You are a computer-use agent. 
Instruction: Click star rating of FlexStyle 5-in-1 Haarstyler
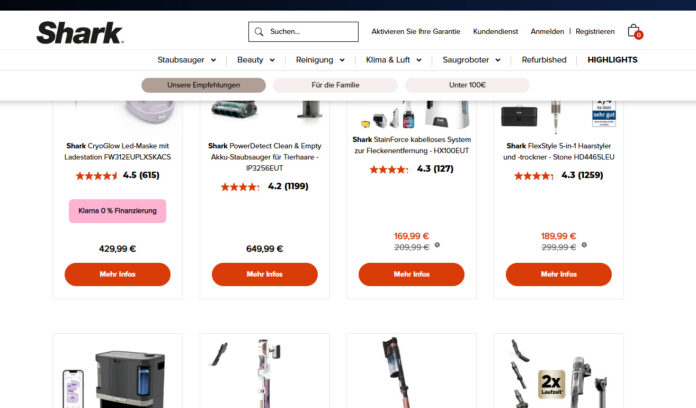point(534,176)
